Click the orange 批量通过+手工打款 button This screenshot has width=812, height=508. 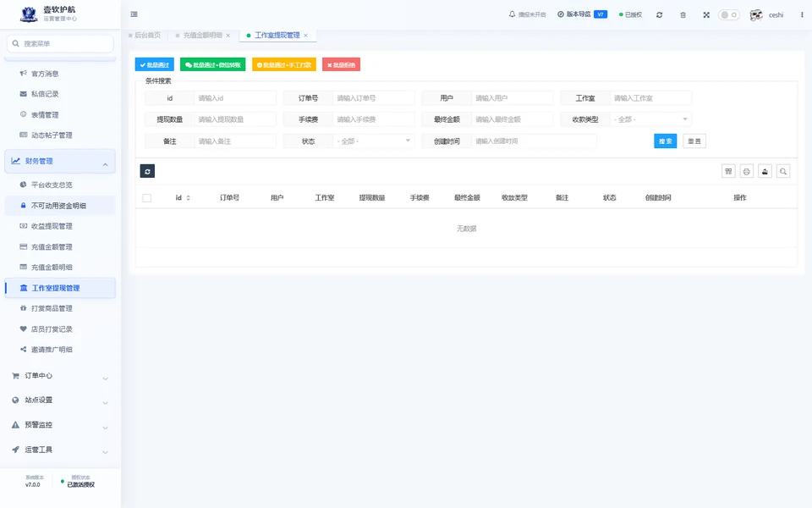[x=284, y=65]
